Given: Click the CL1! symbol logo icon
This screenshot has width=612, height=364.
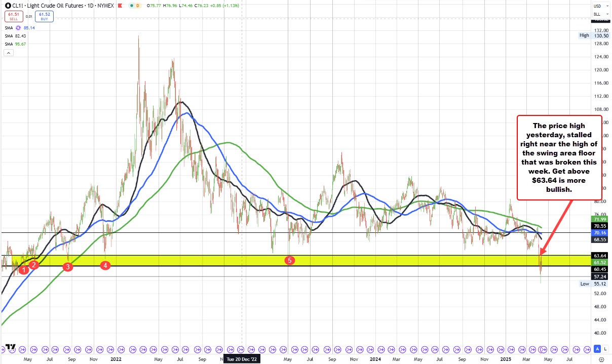Looking at the screenshot, I should point(8,6).
